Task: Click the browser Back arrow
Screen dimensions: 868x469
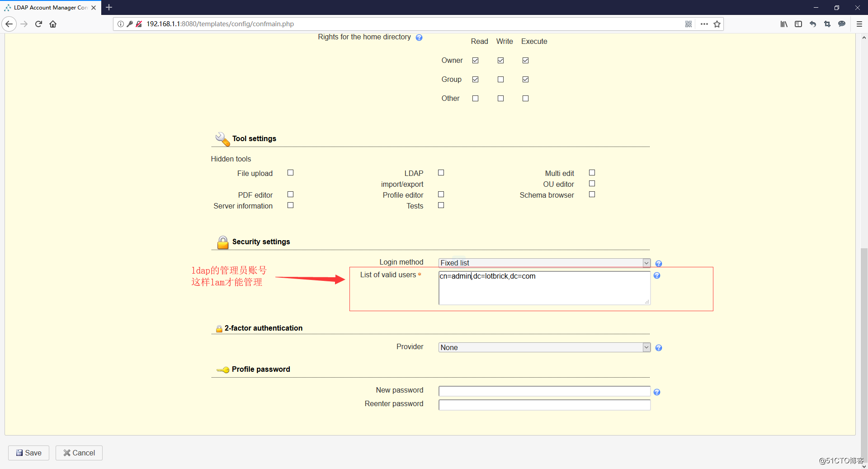Action: 9,24
